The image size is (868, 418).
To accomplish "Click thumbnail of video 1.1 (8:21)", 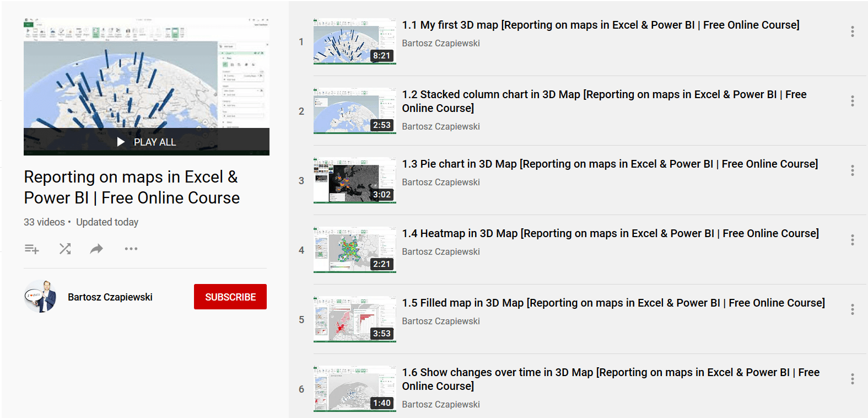I will (355, 41).
